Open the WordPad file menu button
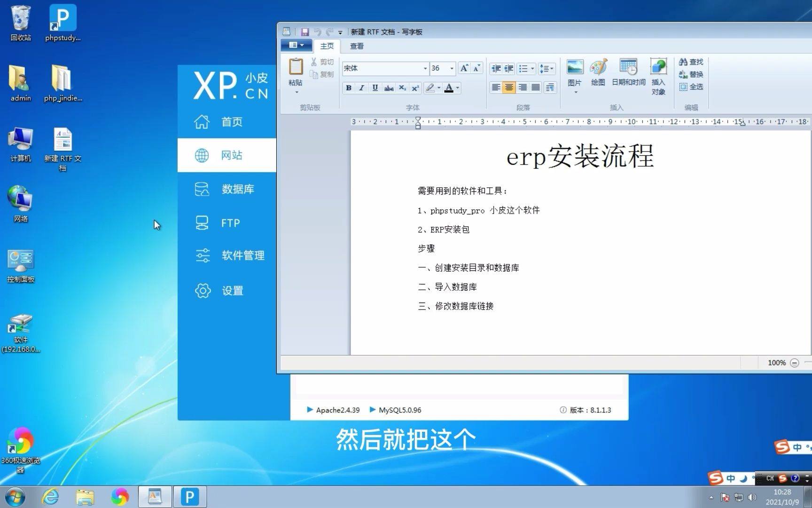 pos(296,45)
